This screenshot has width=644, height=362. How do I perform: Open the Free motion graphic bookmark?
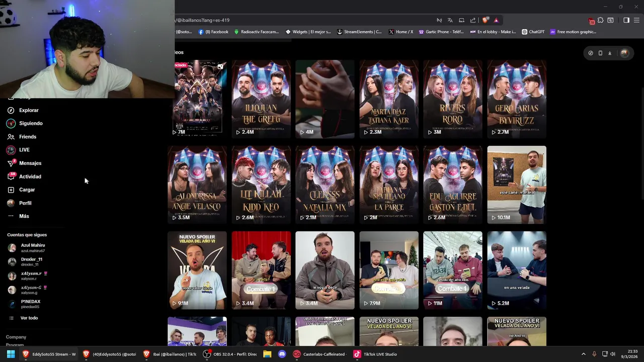click(x=573, y=32)
